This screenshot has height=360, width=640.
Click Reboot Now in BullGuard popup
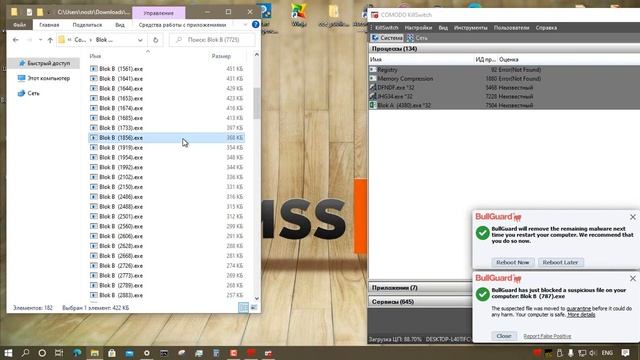coord(513,262)
